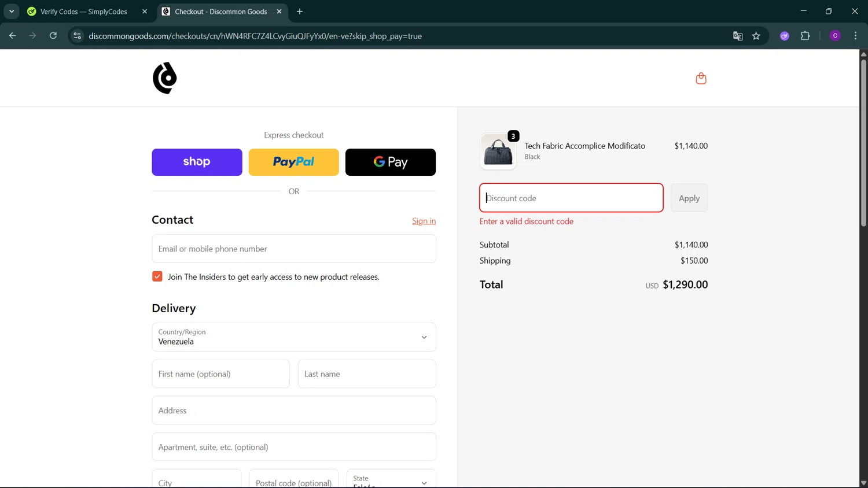Close the Verify Codes SimplyCodes tab
868x488 pixels.
145,12
